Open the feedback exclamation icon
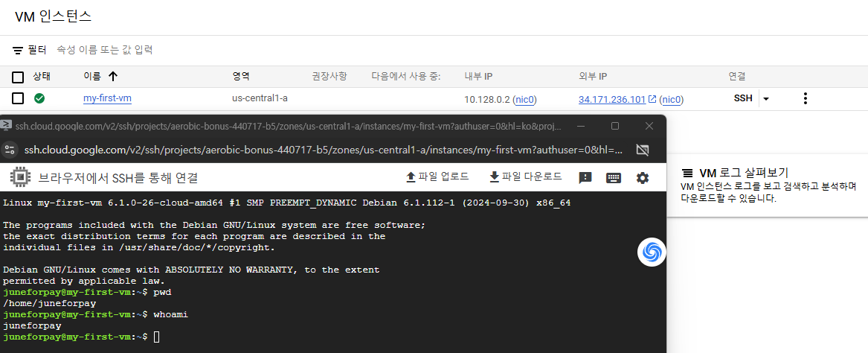 pos(585,177)
